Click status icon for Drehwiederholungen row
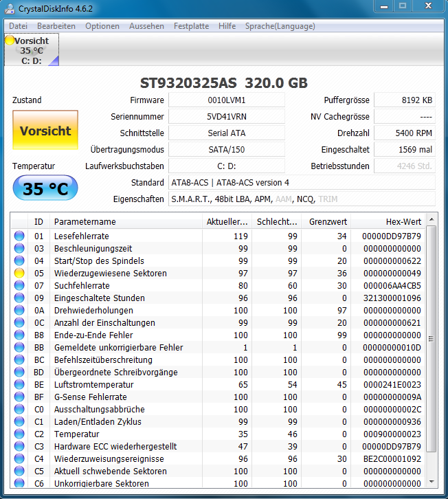The image size is (448, 499). (19, 310)
